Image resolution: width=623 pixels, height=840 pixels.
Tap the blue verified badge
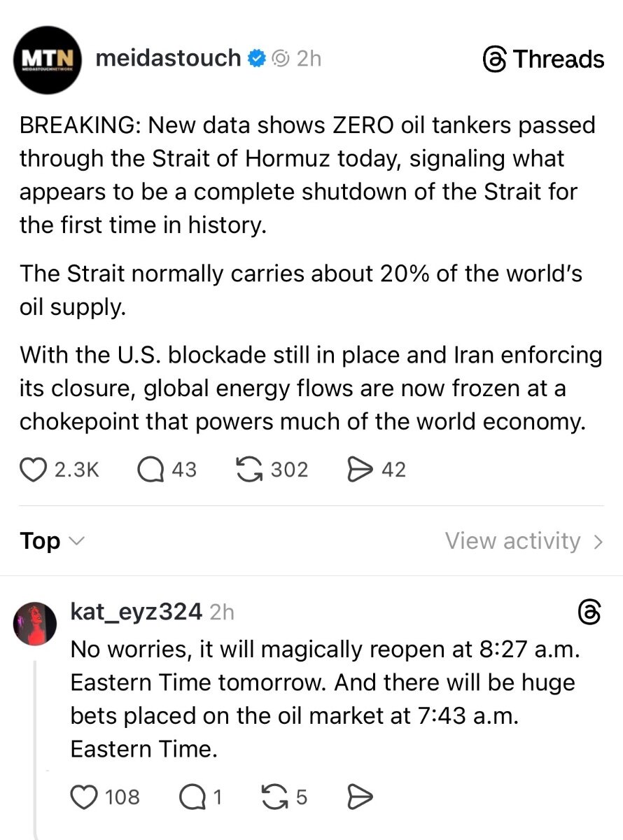(257, 59)
